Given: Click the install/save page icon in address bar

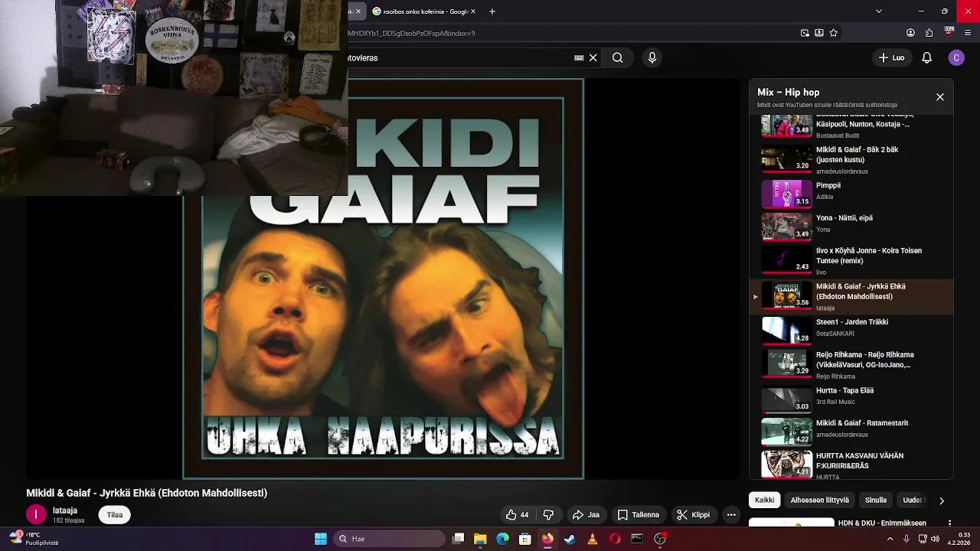Looking at the screenshot, I should (x=819, y=33).
